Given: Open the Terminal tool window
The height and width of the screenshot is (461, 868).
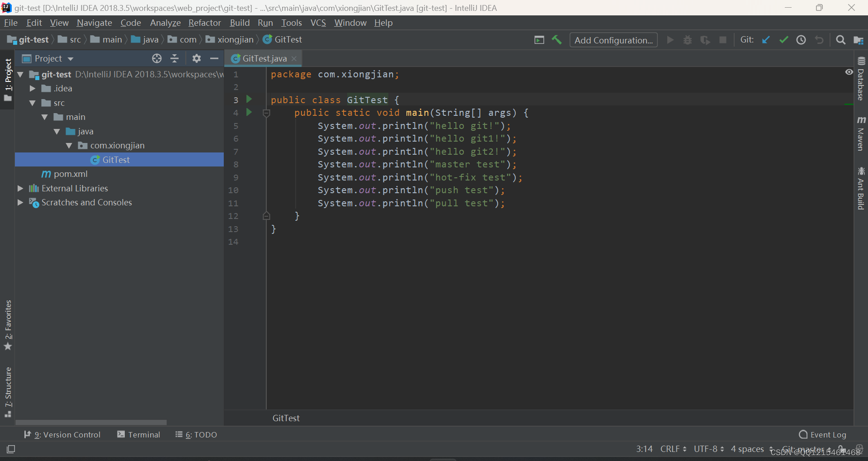Looking at the screenshot, I should coord(138,435).
